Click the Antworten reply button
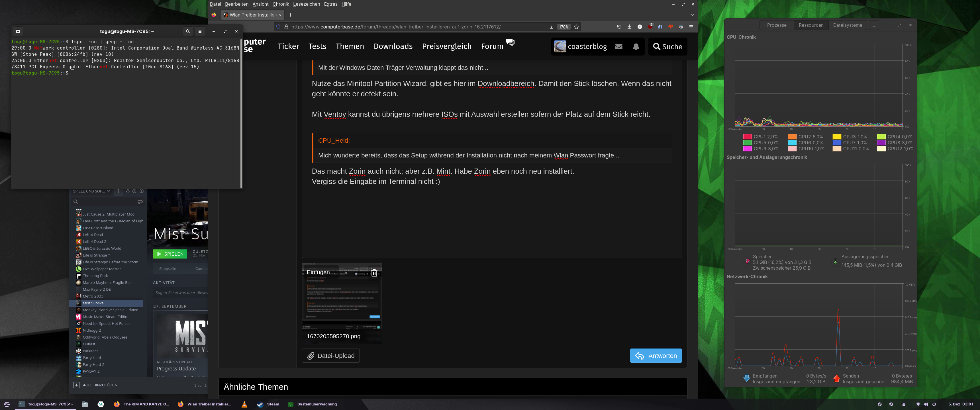 tap(656, 356)
